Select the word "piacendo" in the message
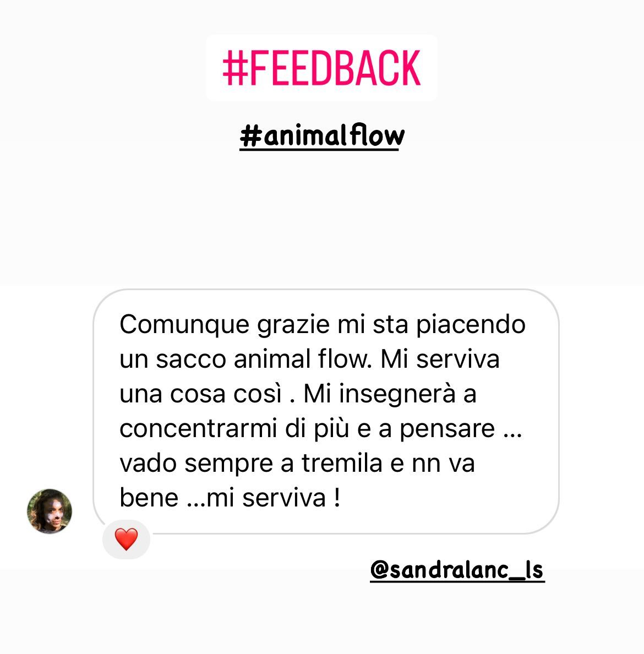644x654 pixels. tap(471, 324)
